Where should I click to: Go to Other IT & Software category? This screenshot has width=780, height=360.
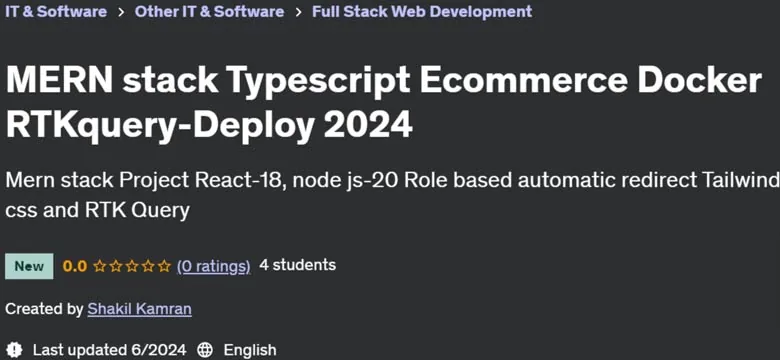coord(209,11)
